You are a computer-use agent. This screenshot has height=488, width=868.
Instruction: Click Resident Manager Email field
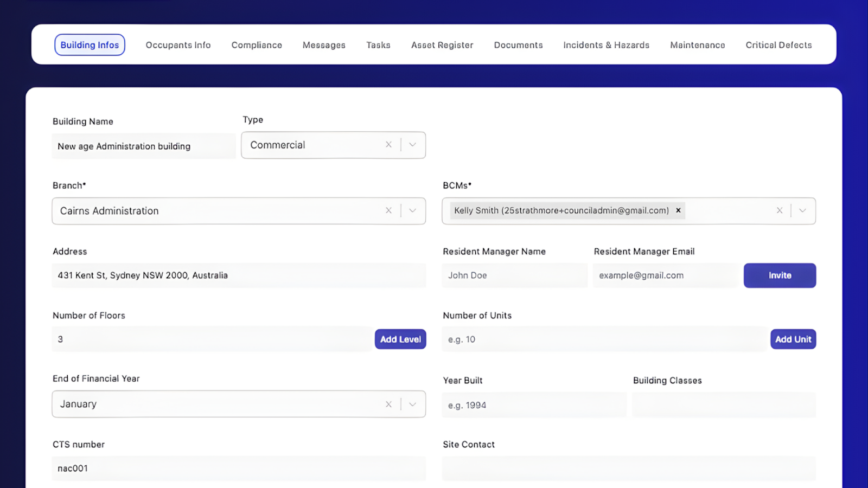[665, 275]
